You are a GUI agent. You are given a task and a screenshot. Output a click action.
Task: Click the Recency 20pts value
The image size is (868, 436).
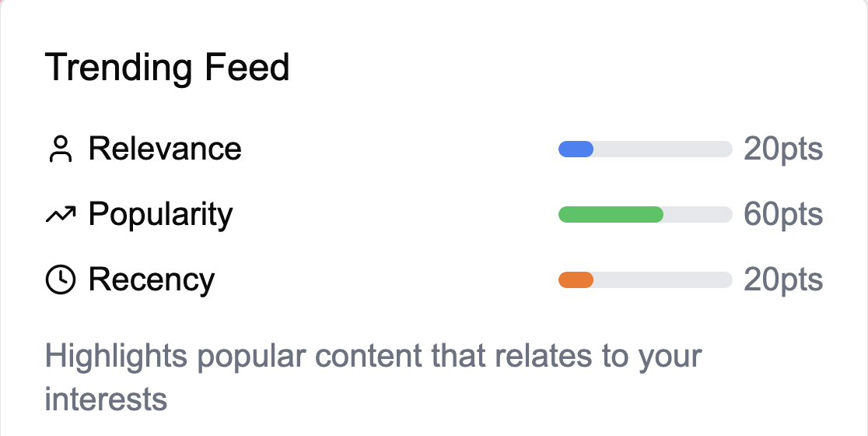(x=783, y=280)
